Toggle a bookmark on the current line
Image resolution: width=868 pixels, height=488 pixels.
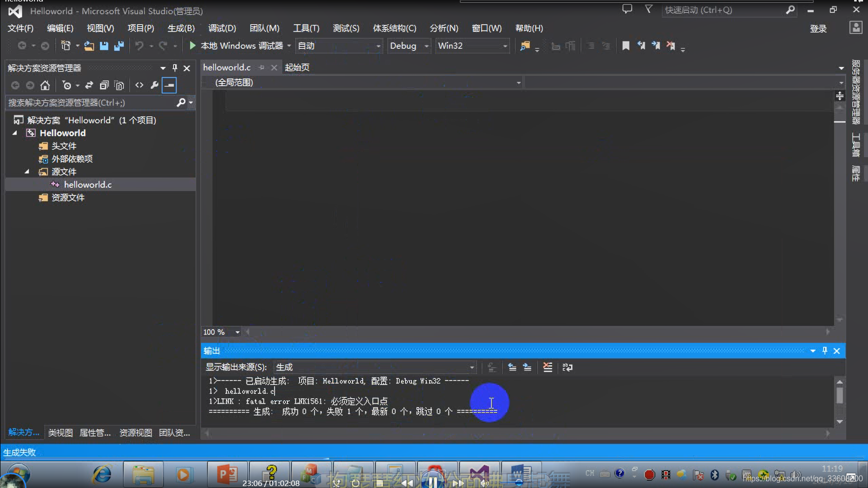625,46
